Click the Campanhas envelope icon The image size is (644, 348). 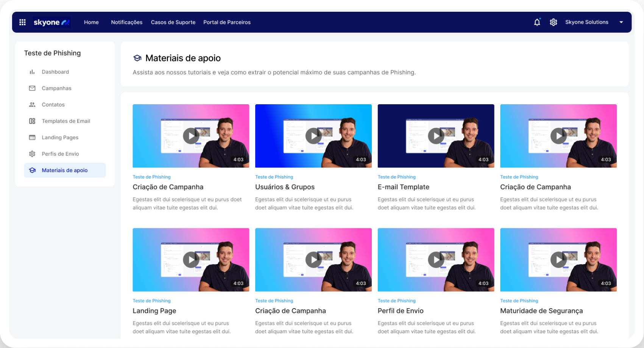tap(32, 88)
